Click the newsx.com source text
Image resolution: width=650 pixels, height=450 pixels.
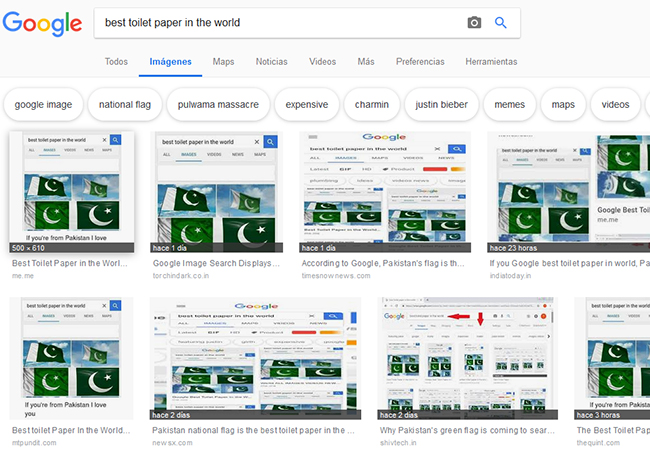172,443
